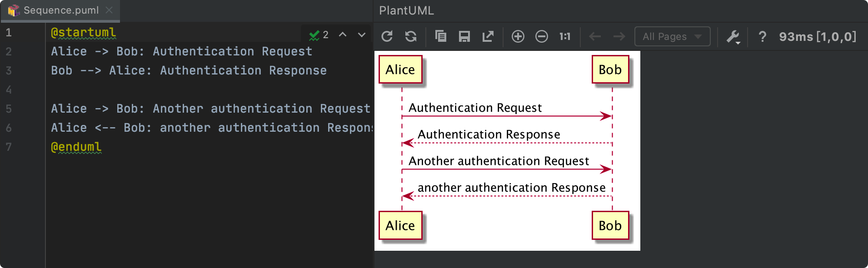Click the 'Alice -> Bob: Authentication Request' code line
Image resolution: width=868 pixels, height=268 pixels.
182,51
